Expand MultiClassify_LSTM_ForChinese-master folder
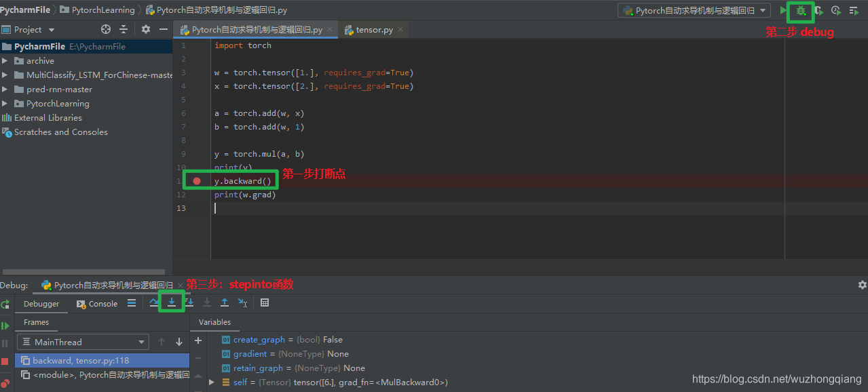This screenshot has width=868, height=392. click(5, 75)
